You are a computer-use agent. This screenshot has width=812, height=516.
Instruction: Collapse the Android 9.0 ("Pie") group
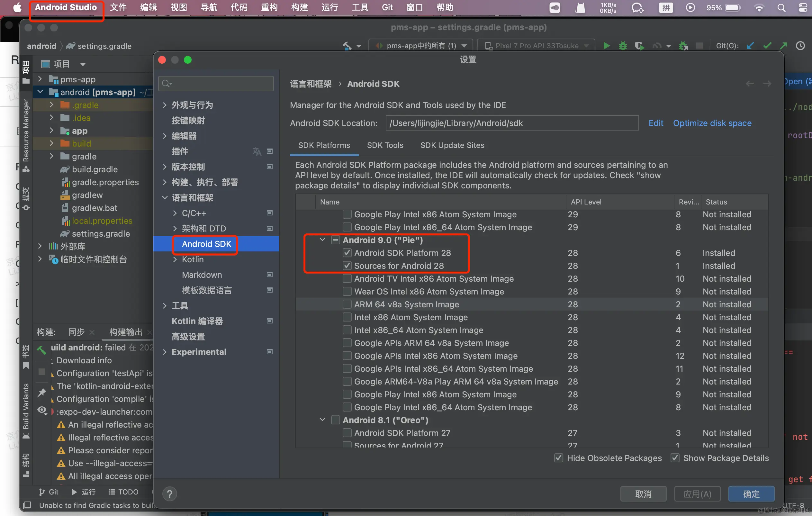[322, 240]
